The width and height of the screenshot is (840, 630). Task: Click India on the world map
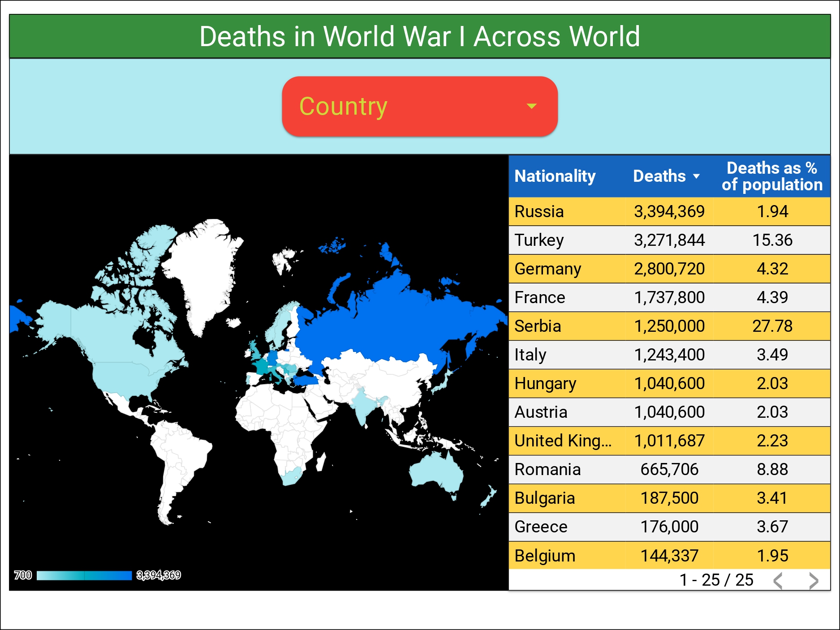(x=364, y=405)
